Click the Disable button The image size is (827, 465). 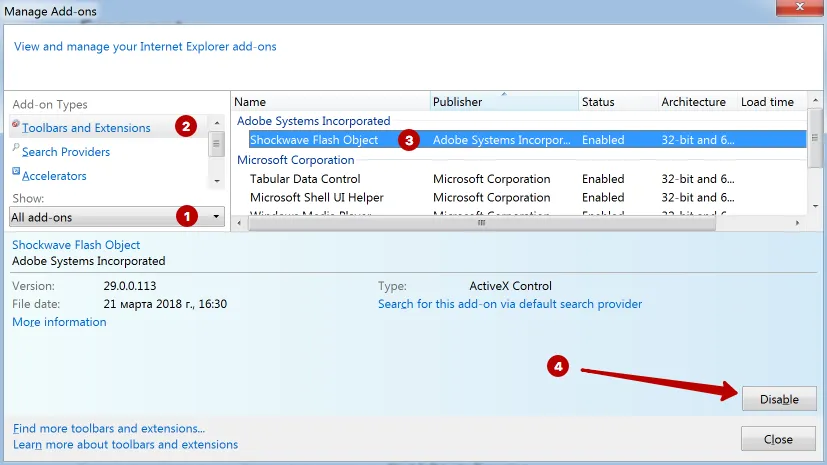pyautogui.click(x=779, y=399)
